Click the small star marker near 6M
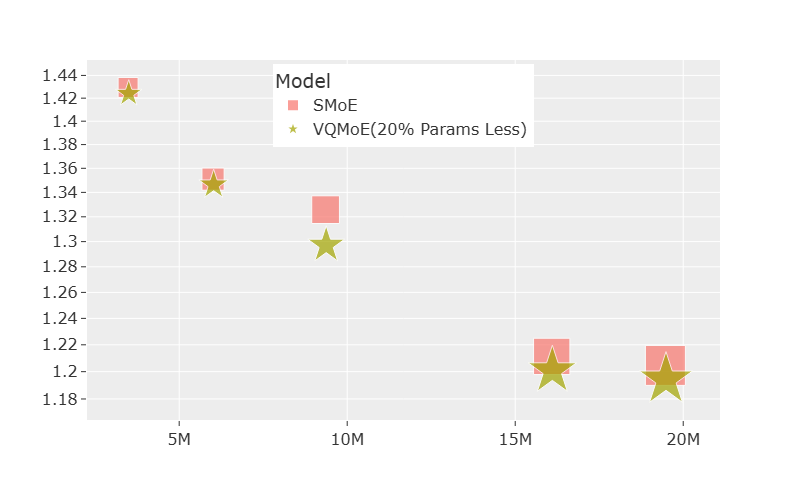Viewport: 800px width, 500px height. [x=213, y=185]
